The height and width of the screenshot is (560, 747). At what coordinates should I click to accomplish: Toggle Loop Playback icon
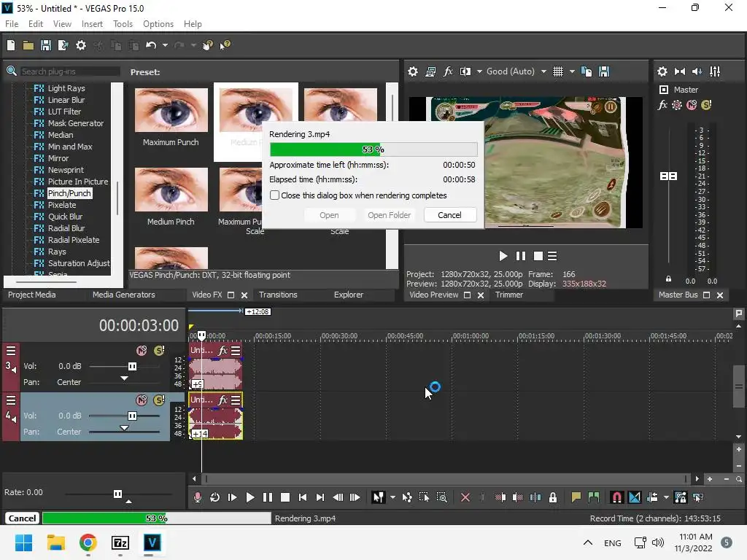215,497
